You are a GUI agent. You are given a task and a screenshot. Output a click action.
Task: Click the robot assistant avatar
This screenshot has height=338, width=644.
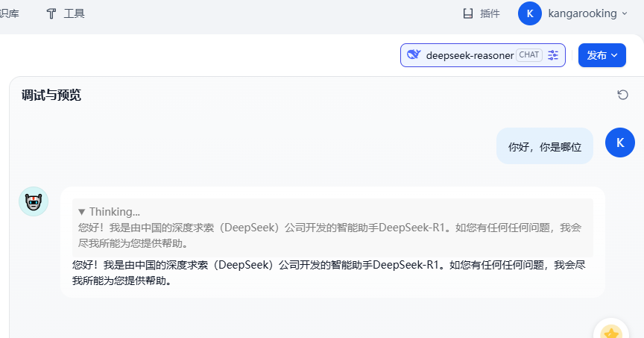34,201
